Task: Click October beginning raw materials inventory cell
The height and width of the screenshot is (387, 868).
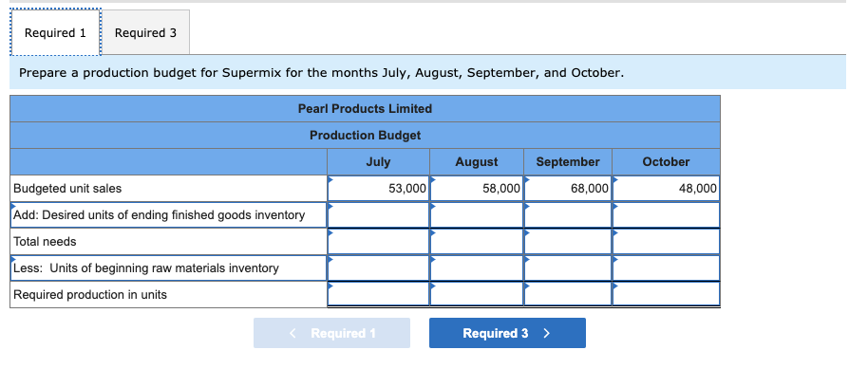Action: click(x=666, y=268)
